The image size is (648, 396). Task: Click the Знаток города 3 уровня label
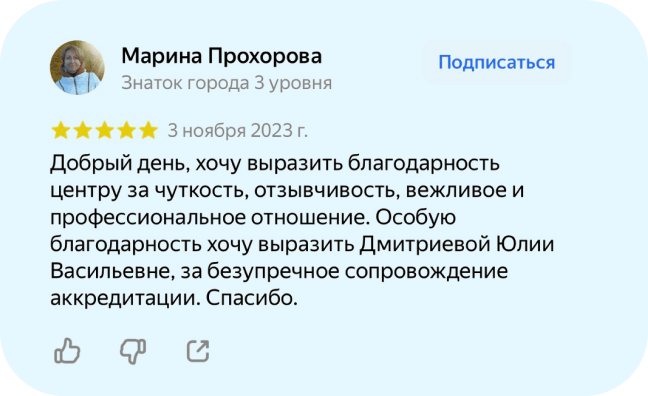(x=226, y=83)
